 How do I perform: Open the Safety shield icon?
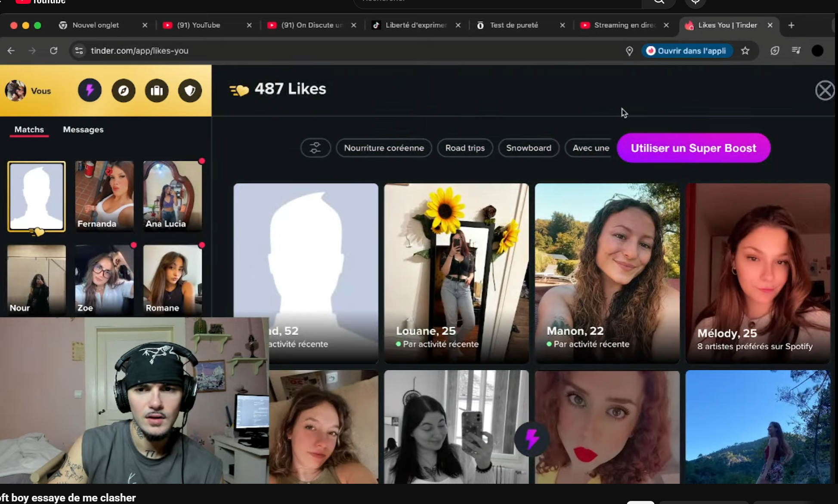pyautogui.click(x=190, y=90)
